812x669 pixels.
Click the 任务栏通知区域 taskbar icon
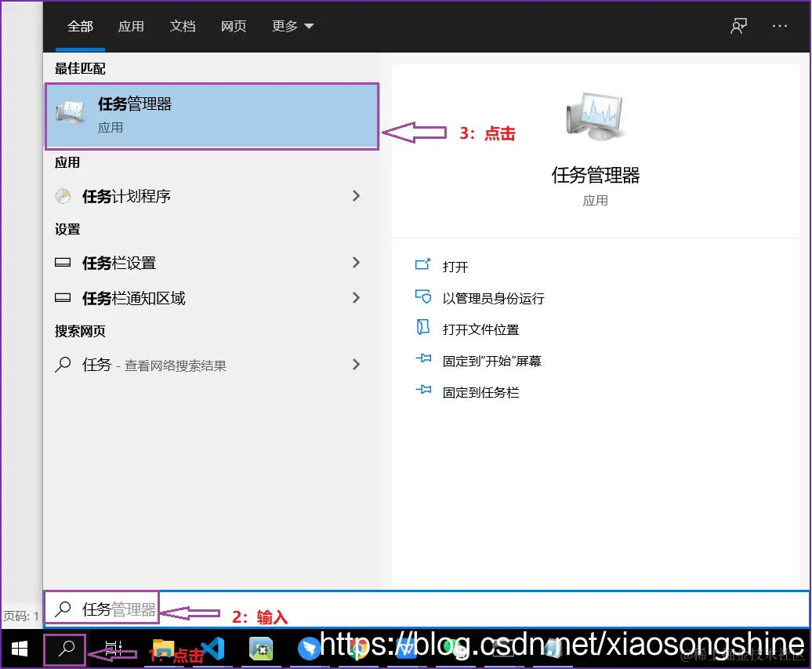point(63,297)
